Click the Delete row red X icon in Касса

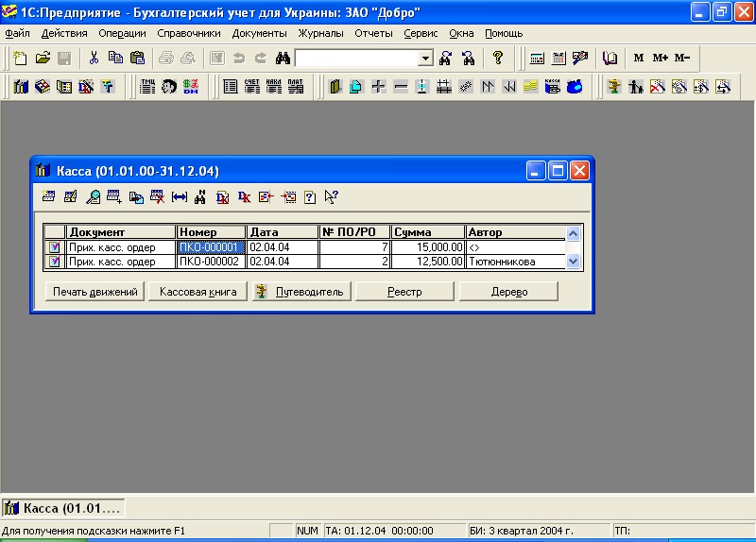pyautogui.click(x=157, y=196)
